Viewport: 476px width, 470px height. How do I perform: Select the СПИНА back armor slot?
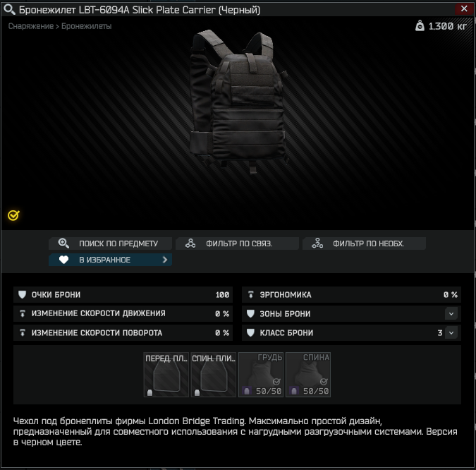pos(308,375)
